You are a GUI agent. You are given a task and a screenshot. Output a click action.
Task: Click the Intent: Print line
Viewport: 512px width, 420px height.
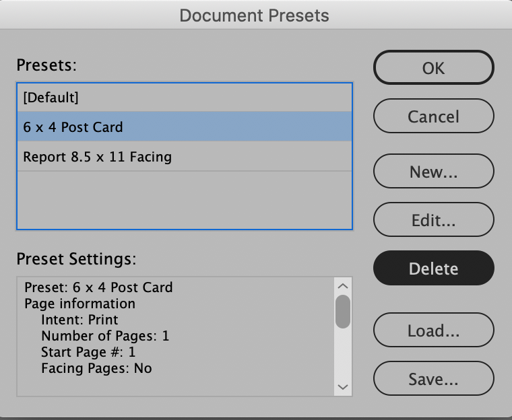pyautogui.click(x=79, y=320)
